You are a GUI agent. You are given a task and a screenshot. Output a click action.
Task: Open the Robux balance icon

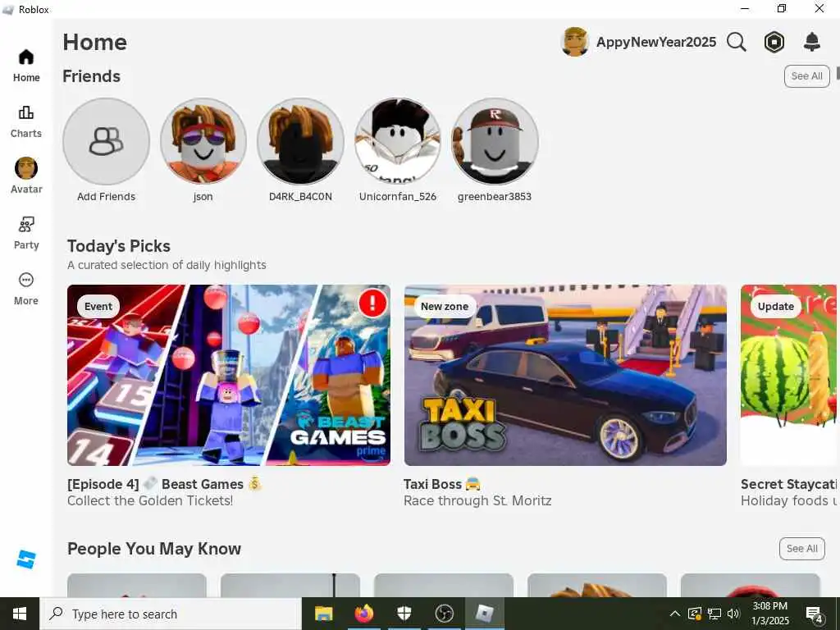(774, 42)
